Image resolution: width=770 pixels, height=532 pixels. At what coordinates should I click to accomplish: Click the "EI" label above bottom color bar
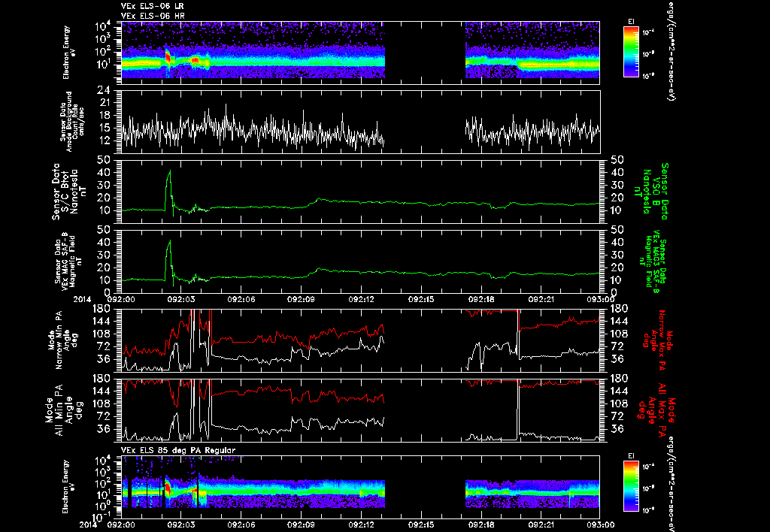631,456
